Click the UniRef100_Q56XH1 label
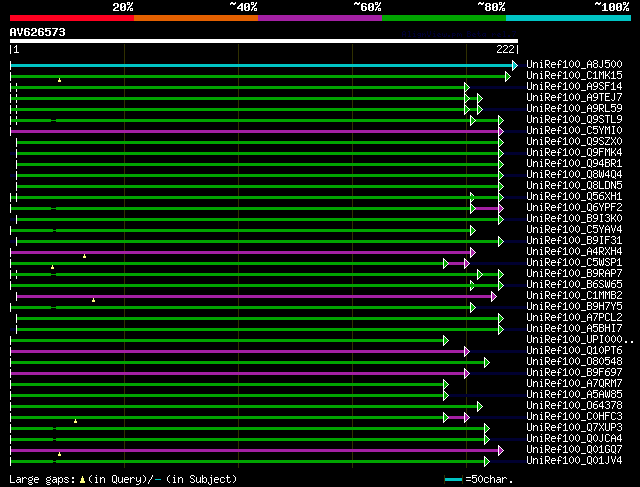The image size is (640, 487). click(574, 196)
